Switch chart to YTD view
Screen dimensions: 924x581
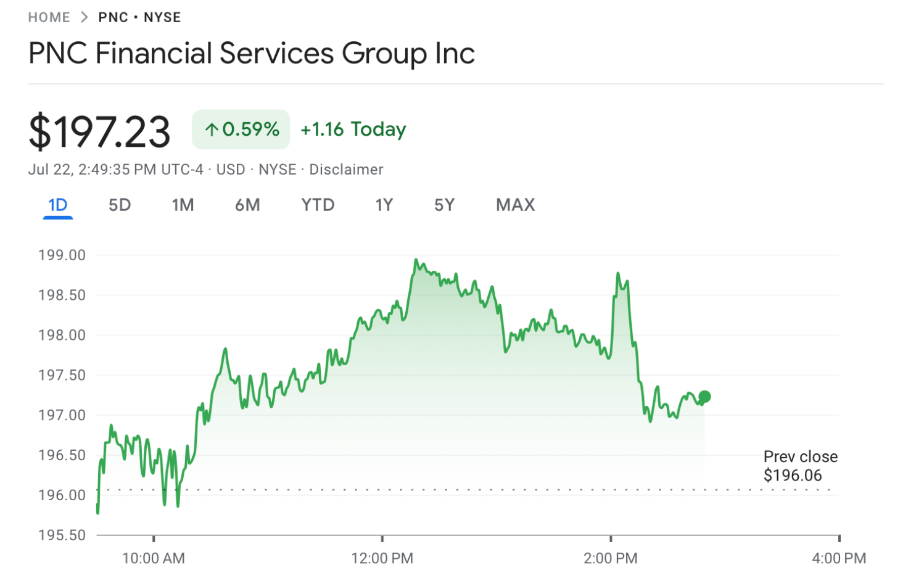coord(318,205)
